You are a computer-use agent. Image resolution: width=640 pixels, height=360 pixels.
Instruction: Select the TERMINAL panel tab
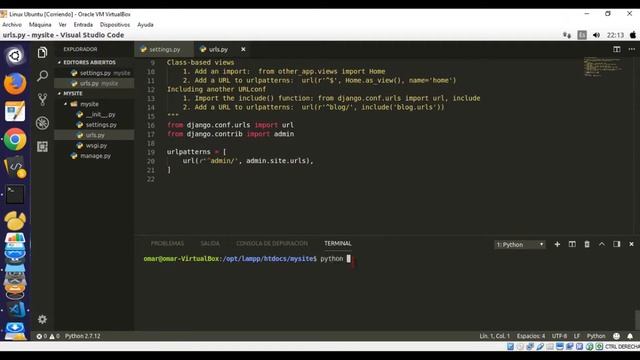338,244
